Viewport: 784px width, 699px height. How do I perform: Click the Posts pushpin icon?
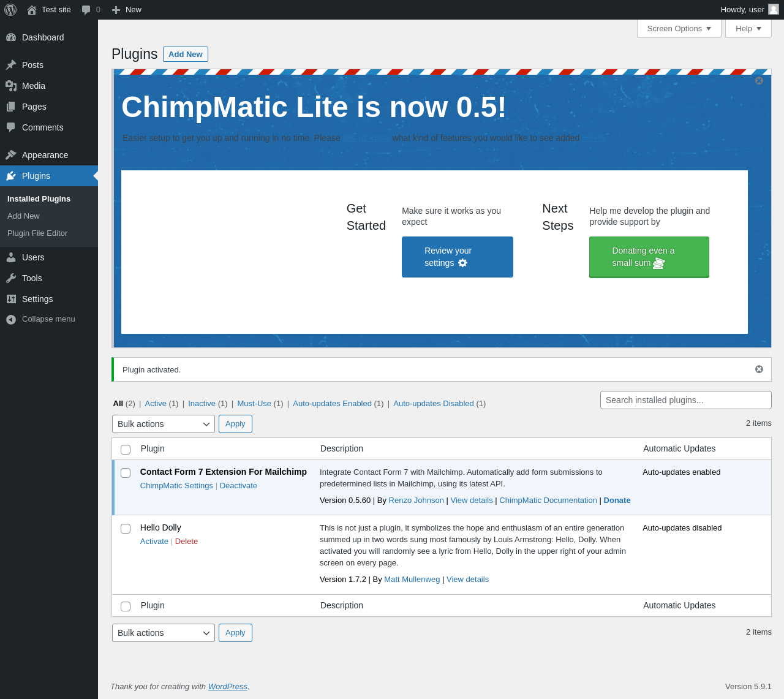tap(11, 65)
